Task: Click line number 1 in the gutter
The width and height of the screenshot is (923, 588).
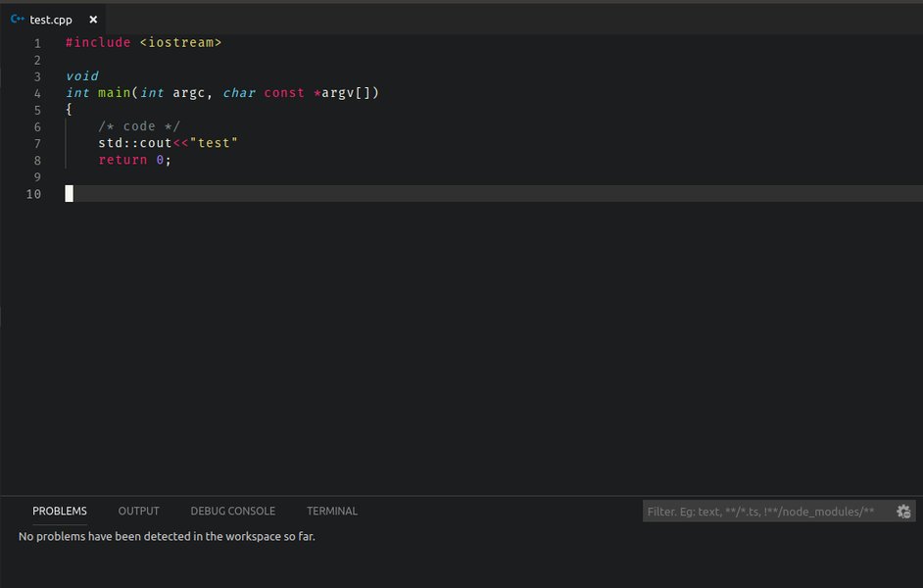Action: (x=37, y=43)
